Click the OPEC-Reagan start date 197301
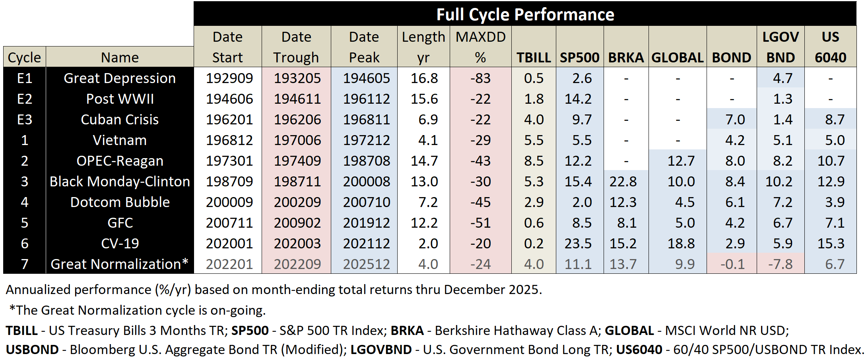This screenshot has height=360, width=868. click(x=229, y=161)
